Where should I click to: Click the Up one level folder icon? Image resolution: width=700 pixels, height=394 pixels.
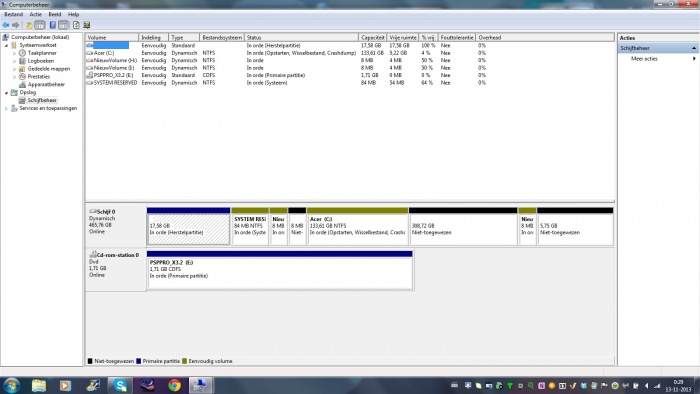click(x=29, y=25)
